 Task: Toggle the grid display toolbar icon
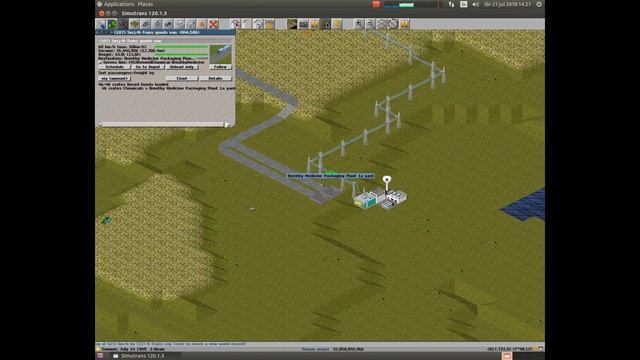[x=382, y=24]
